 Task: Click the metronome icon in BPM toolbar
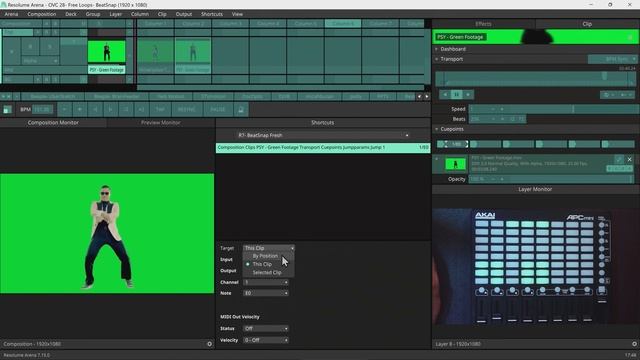(x=241, y=109)
